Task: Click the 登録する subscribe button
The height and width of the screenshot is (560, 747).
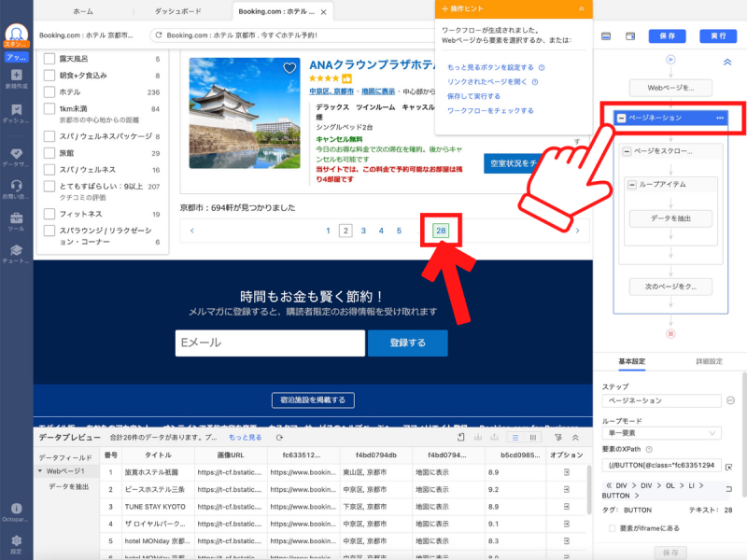Action: click(408, 343)
